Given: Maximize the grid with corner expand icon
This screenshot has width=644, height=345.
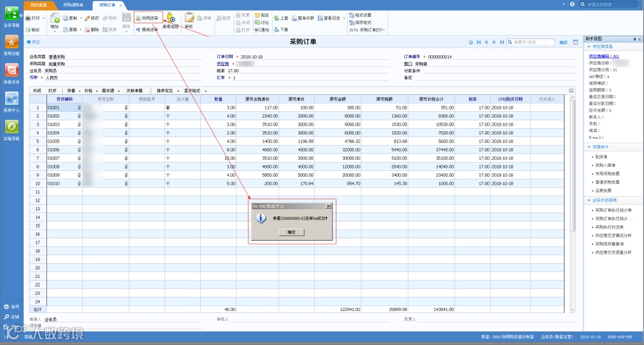Looking at the screenshot, I should (x=571, y=90).
